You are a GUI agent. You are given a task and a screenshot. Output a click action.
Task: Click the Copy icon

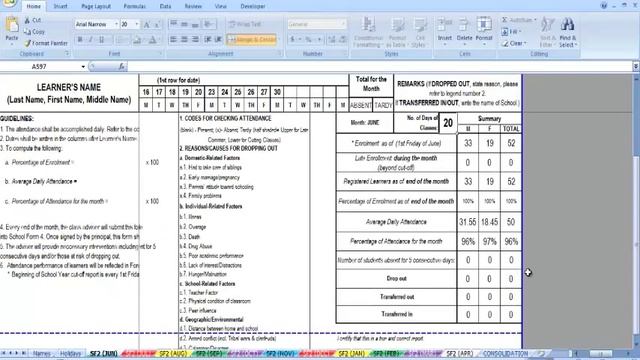tap(27, 31)
